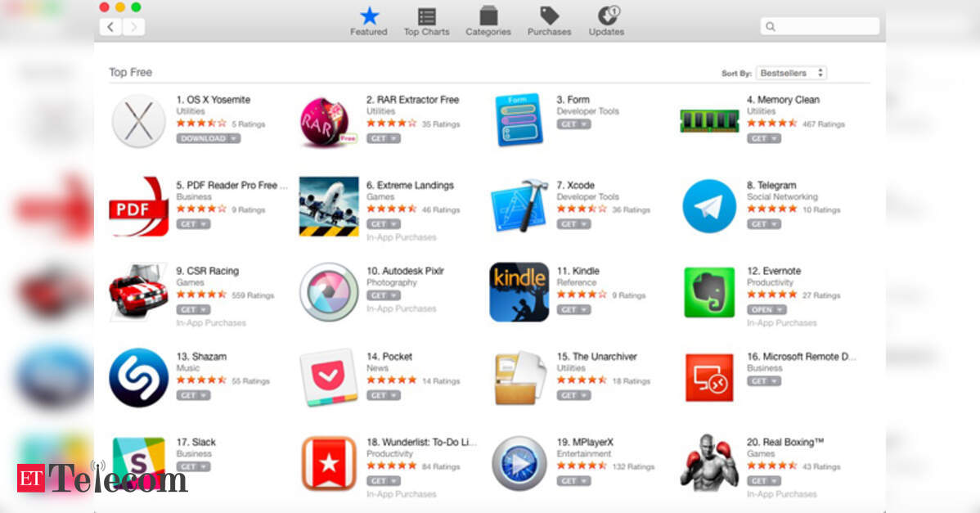
Task: Select the Xcode hammer icon
Action: [519, 206]
